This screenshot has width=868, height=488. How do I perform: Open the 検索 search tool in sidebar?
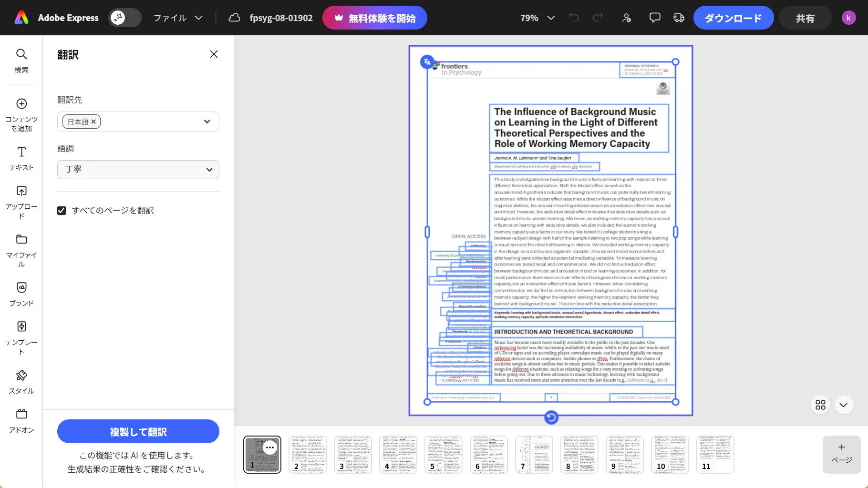pos(21,61)
